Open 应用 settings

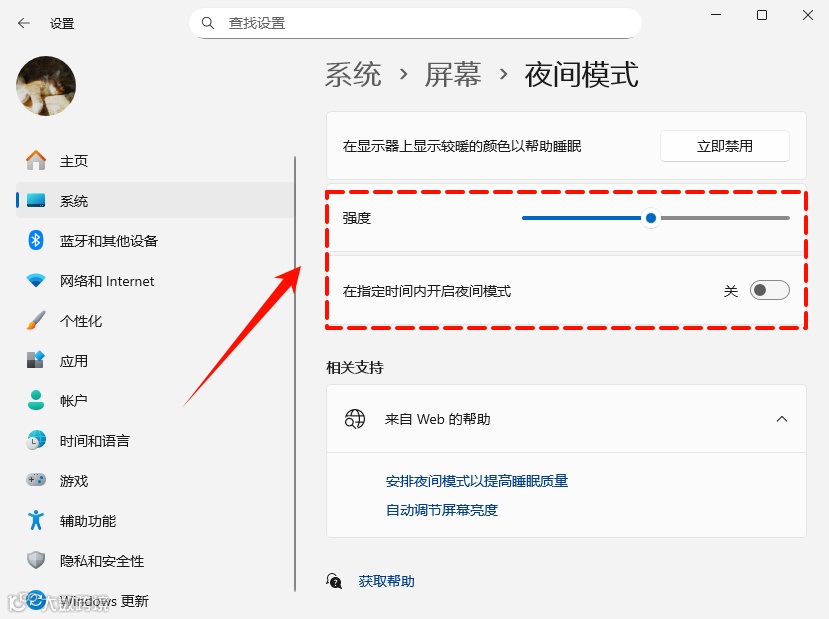155,361
